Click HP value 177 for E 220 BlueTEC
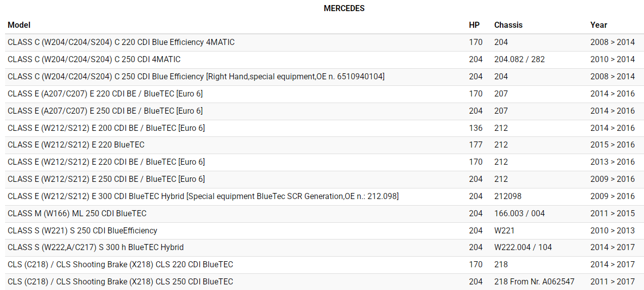Viewport: 644px width, 290px height. (476, 145)
